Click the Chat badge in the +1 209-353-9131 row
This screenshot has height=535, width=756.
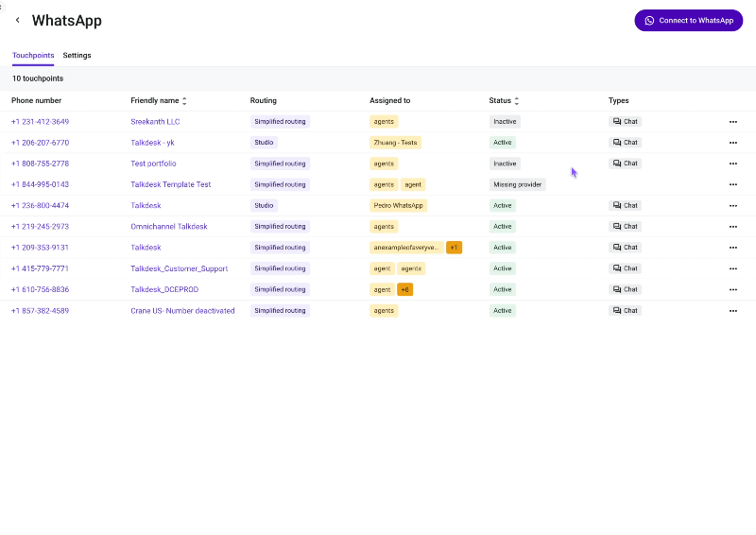click(x=625, y=248)
